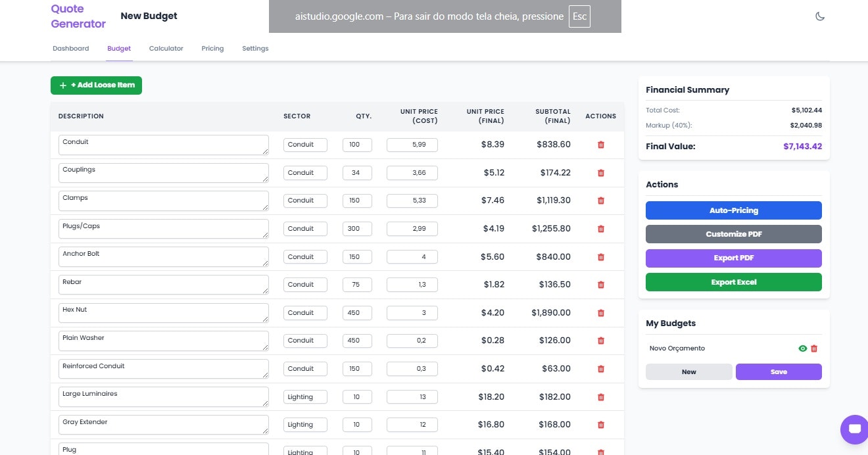Delete the Plain Washer item
Image resolution: width=868 pixels, height=455 pixels.
point(600,341)
